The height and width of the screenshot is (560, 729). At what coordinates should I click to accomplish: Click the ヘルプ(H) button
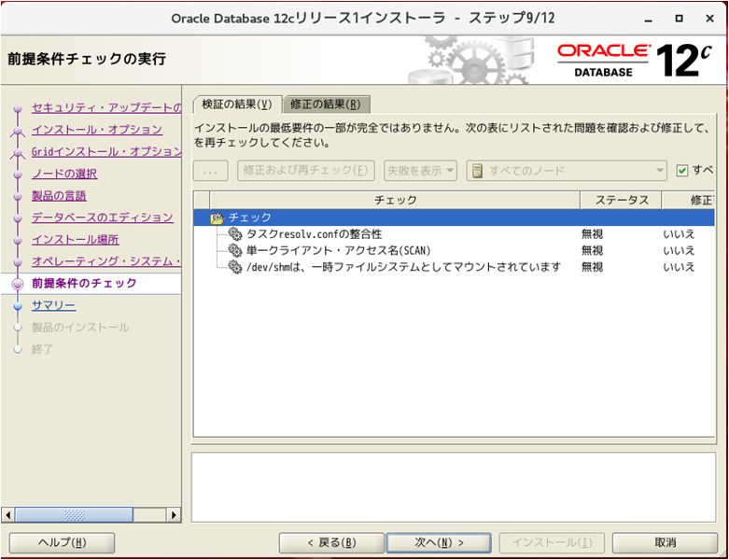62,542
